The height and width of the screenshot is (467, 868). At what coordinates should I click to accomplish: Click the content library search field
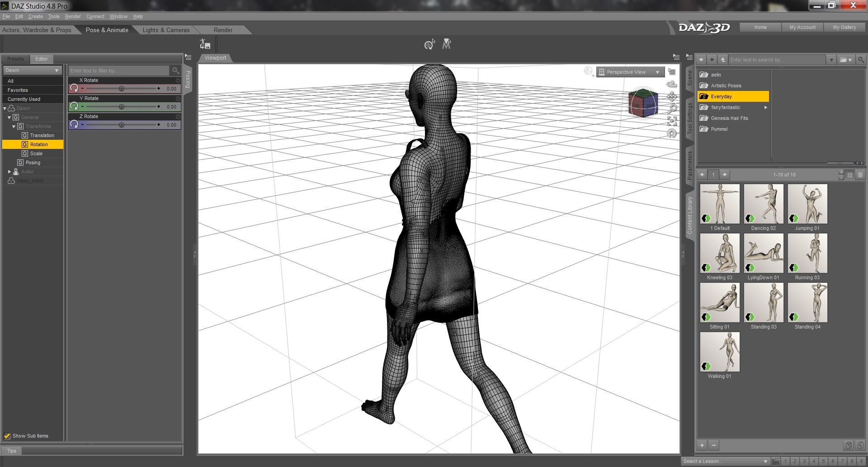click(777, 60)
